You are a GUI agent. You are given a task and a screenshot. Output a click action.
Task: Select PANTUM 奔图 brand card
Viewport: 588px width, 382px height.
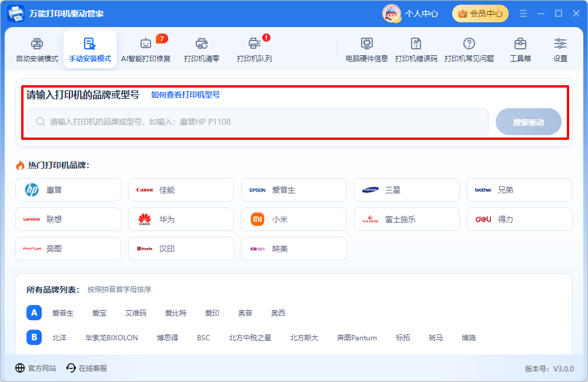click(x=68, y=249)
